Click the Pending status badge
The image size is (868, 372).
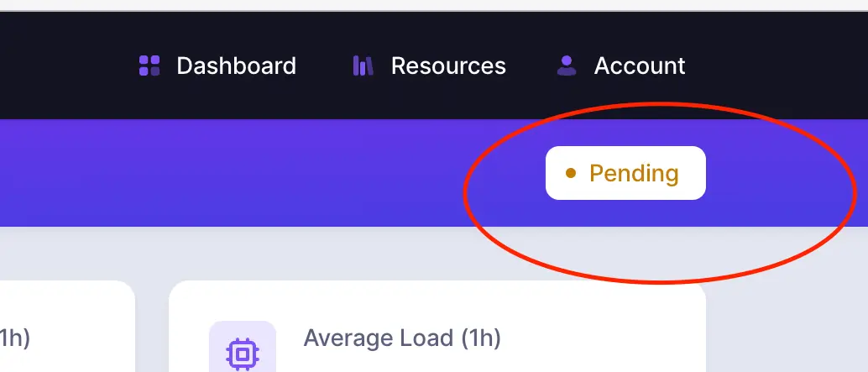(x=625, y=173)
